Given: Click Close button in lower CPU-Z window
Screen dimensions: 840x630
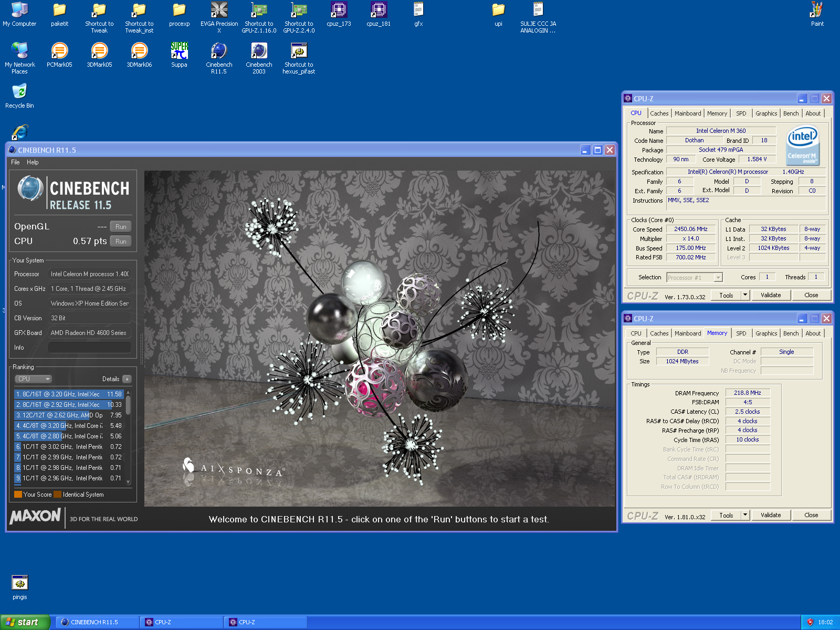Looking at the screenshot, I should (x=811, y=516).
